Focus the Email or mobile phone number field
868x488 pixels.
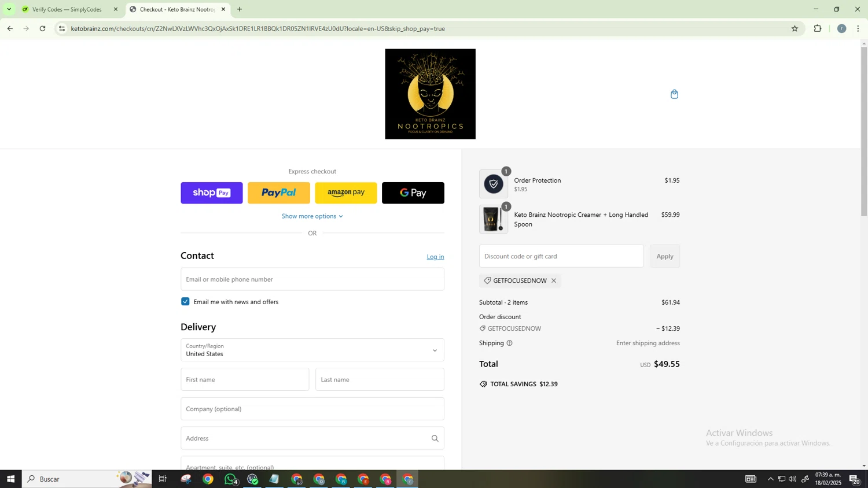pos(312,279)
